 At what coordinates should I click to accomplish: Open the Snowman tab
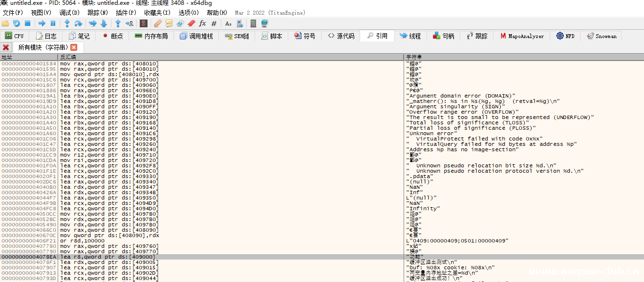[x=601, y=36]
